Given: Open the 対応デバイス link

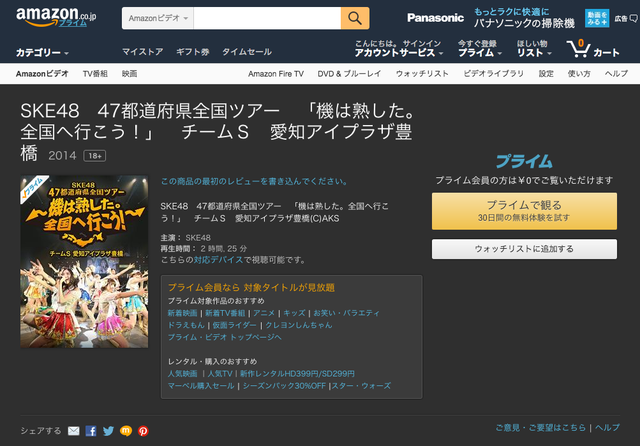Looking at the screenshot, I should coord(218,260).
